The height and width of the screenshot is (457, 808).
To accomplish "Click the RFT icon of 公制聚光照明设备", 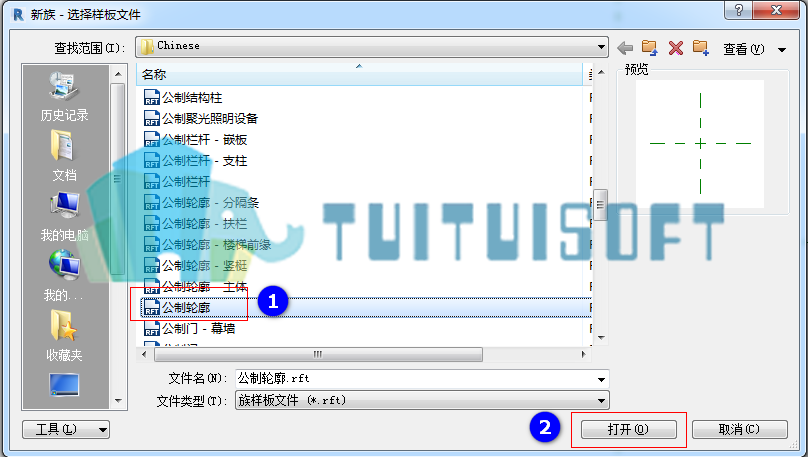I will 152,119.
